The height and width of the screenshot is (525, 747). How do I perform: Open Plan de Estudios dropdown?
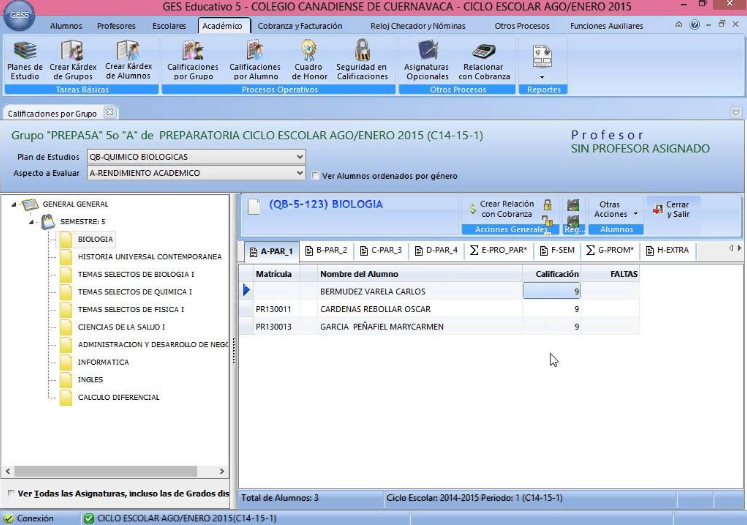tap(299, 157)
